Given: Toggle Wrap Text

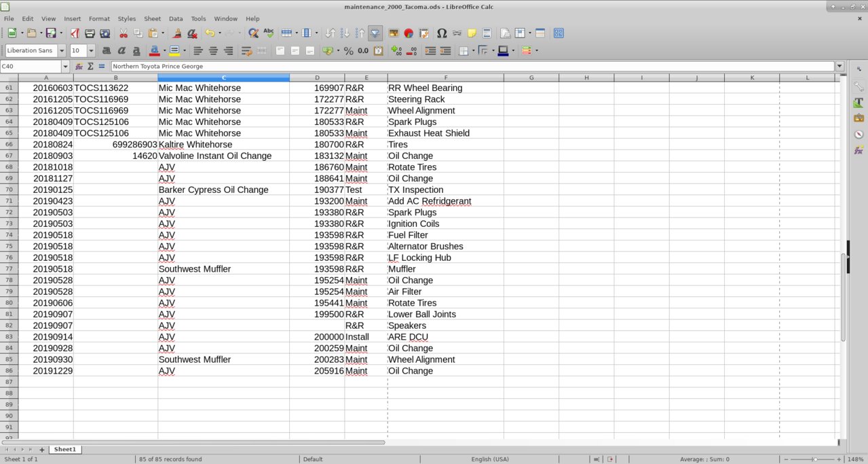Looking at the screenshot, I should (x=246, y=50).
